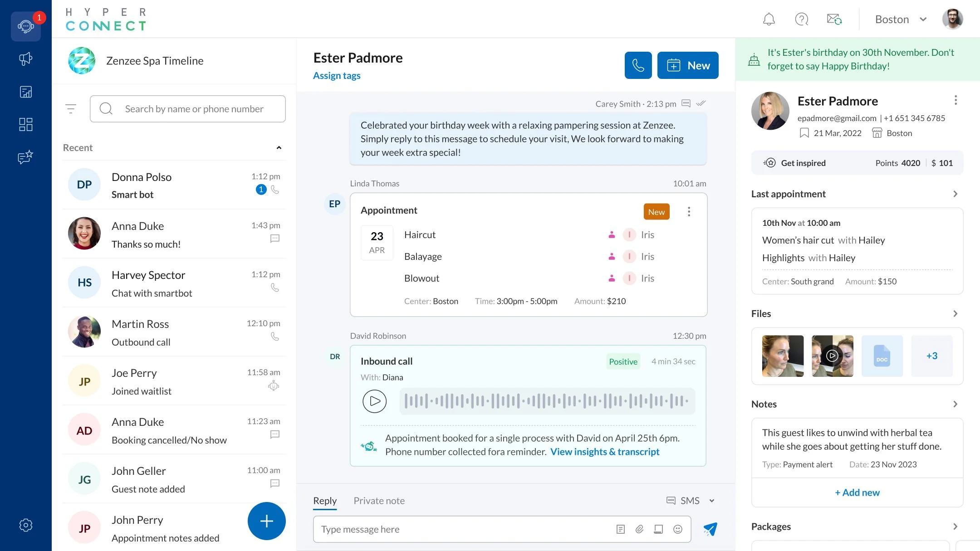This screenshot has width=980, height=551.
Task: Play the inbound call recording
Action: point(374,401)
